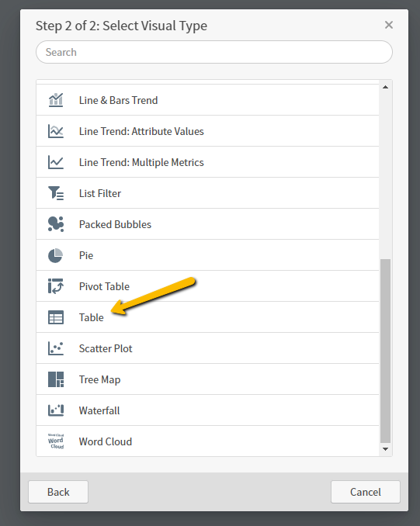Select the Tree Map icon
Viewport: 420px width, 526px height.
coord(56,379)
